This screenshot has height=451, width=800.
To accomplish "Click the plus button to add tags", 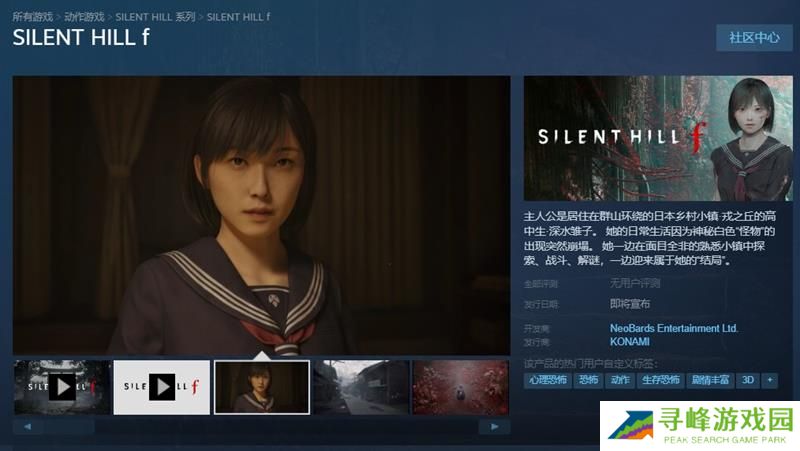I will click(x=770, y=380).
